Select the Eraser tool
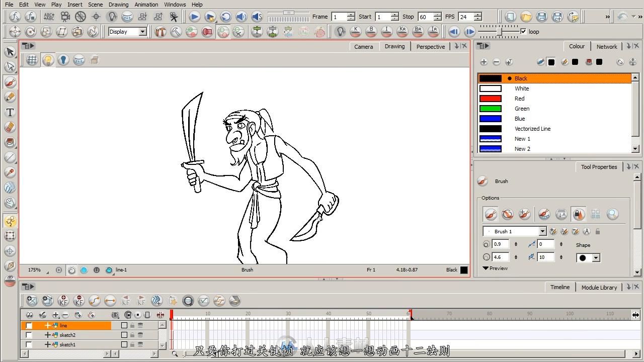 coord(10,127)
